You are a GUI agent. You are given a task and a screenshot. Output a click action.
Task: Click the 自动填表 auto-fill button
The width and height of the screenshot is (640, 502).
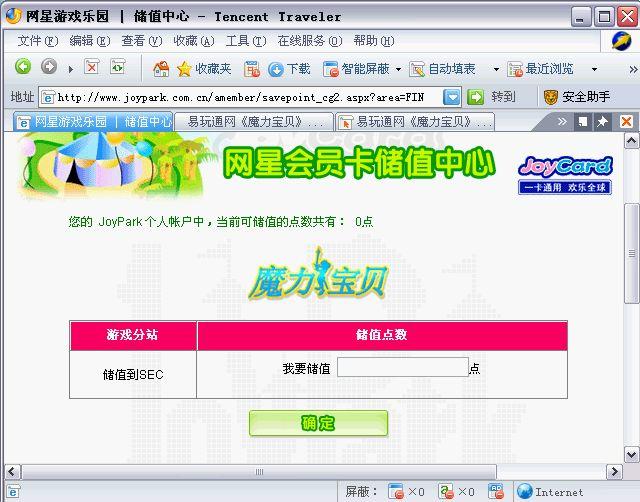(442, 69)
